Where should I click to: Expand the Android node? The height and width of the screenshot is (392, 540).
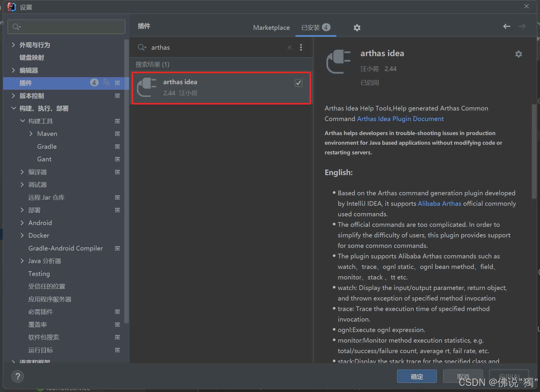pyautogui.click(x=22, y=223)
